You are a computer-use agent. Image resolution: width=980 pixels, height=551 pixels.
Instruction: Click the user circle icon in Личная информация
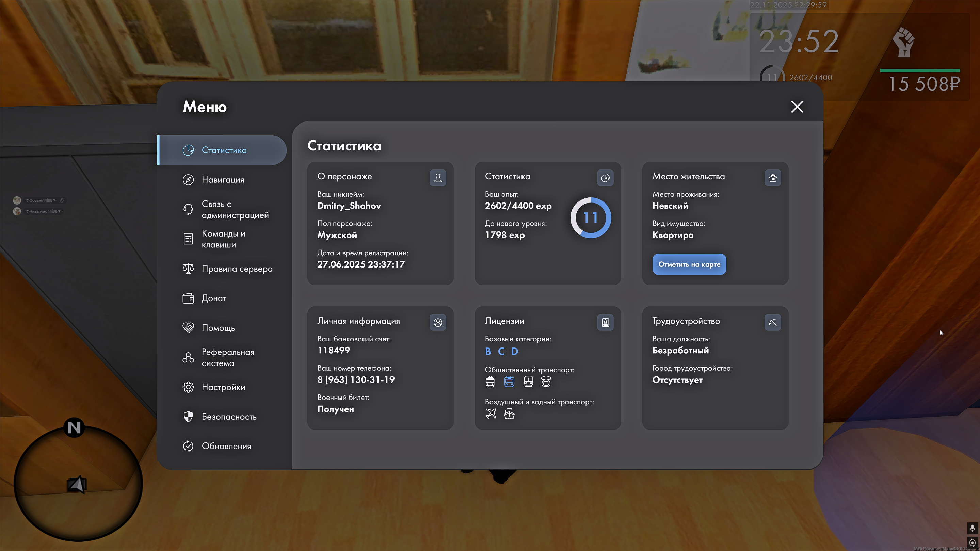[437, 322]
